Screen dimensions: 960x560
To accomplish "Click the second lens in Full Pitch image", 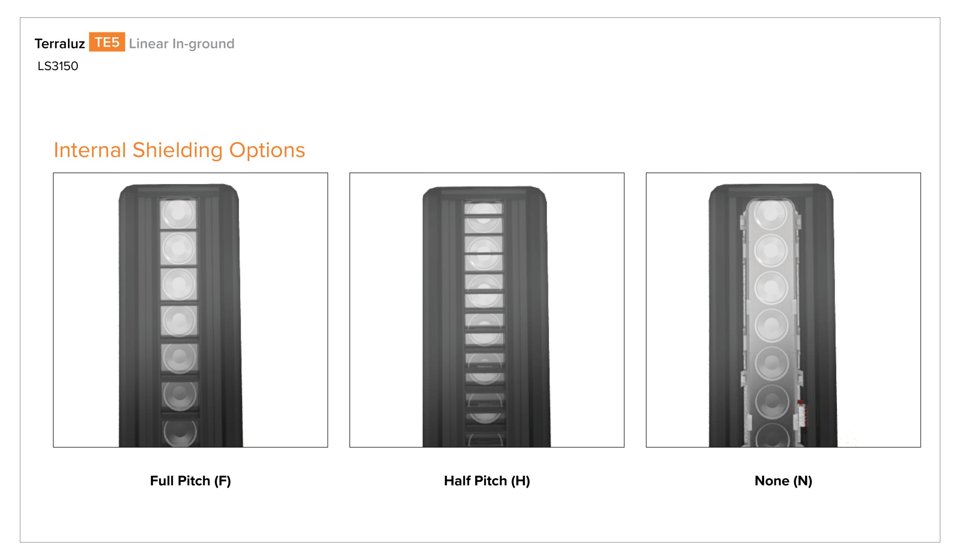I will (x=178, y=249).
